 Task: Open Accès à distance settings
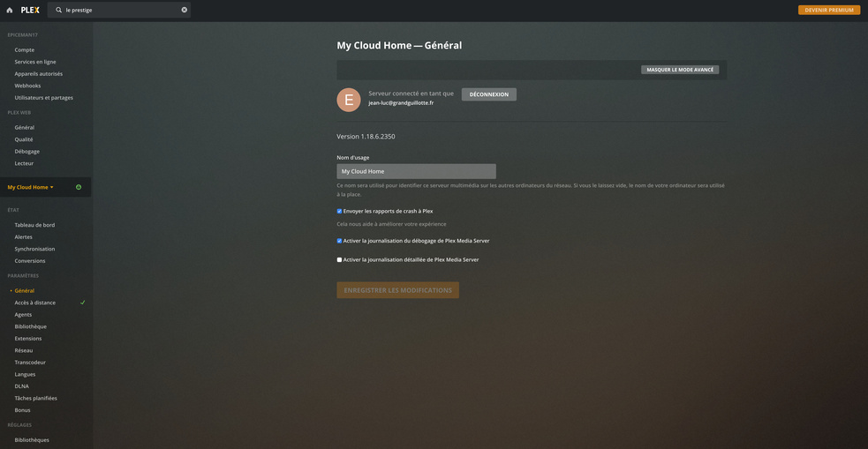[34, 303]
